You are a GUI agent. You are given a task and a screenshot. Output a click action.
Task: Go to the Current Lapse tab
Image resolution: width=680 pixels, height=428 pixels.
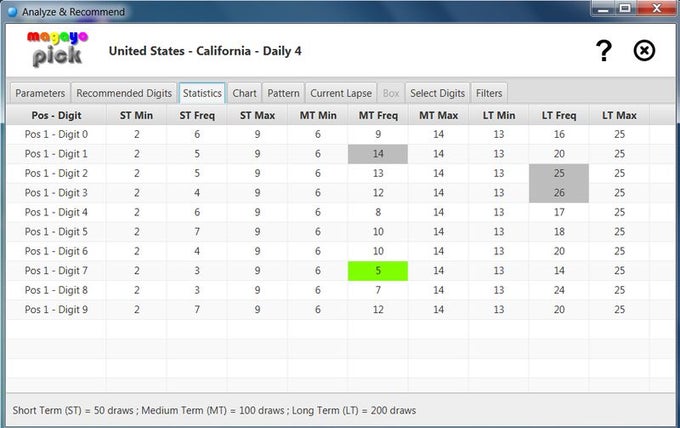(341, 93)
